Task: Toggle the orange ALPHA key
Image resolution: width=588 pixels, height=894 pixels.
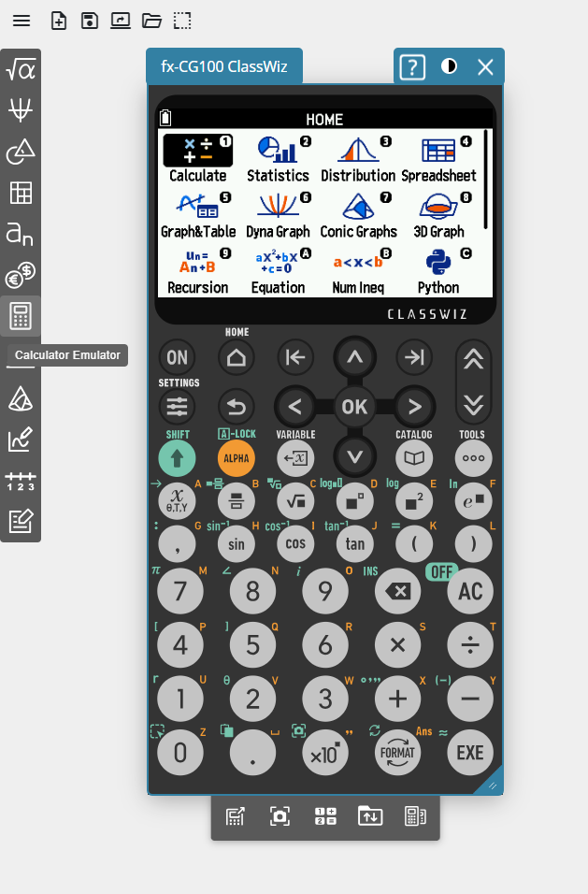Action: click(236, 458)
